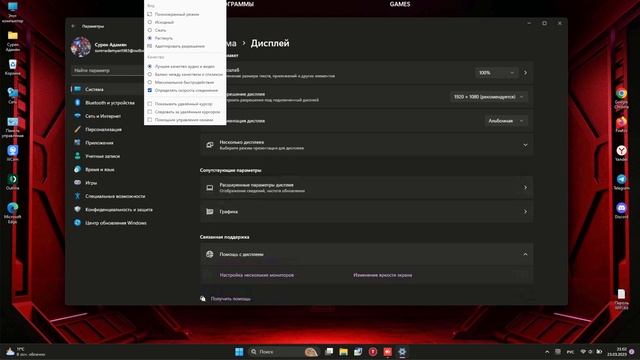Open the text file icon on desktop
The width and height of the screenshot is (640, 360).
pyautogui.click(x=621, y=299)
